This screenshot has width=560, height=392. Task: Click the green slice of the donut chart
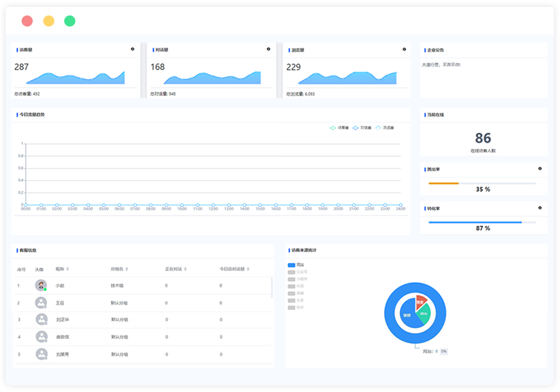[424, 314]
